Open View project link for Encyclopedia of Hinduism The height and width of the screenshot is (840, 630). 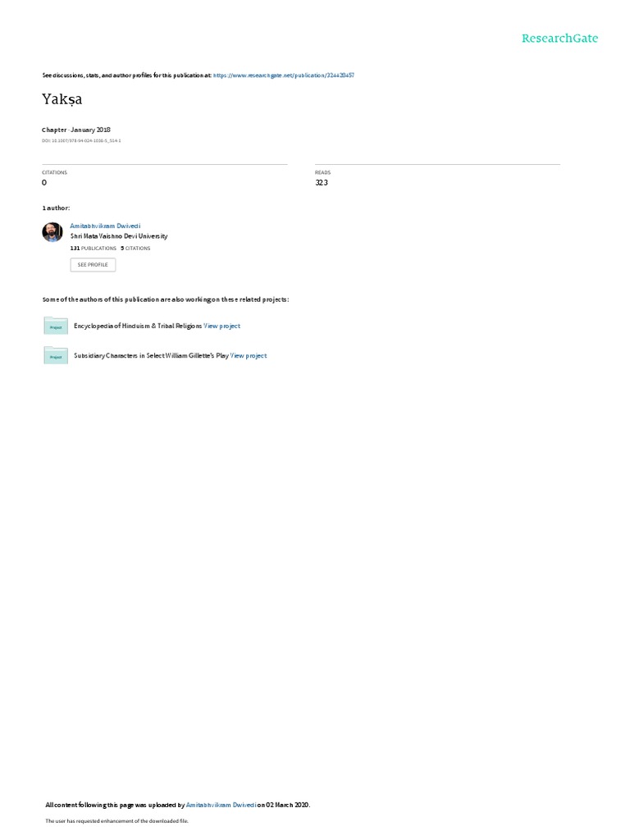(x=221, y=326)
